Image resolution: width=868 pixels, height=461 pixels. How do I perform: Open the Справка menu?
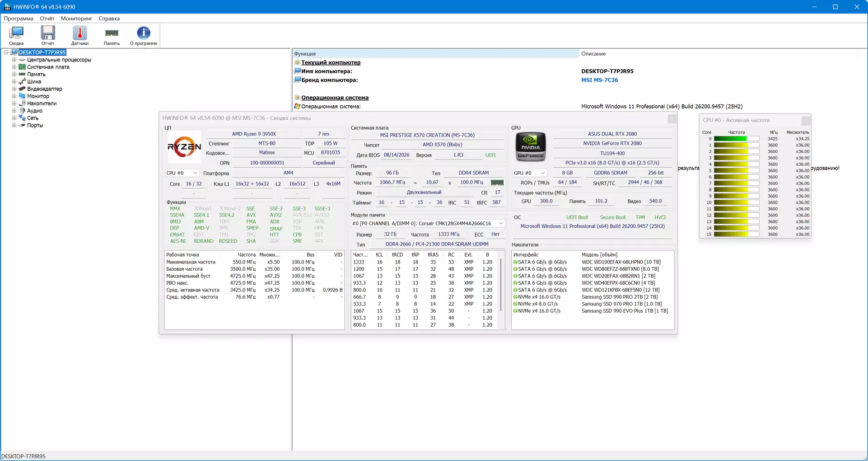[x=109, y=19]
